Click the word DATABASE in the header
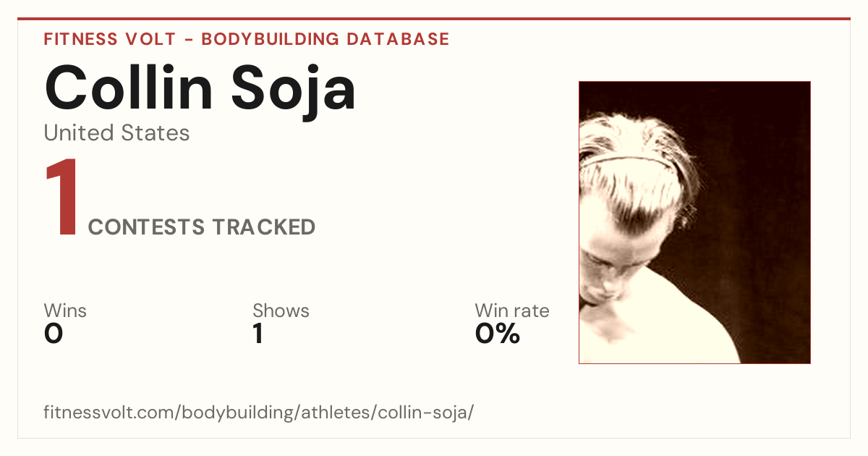The width and height of the screenshot is (868, 456). point(398,39)
